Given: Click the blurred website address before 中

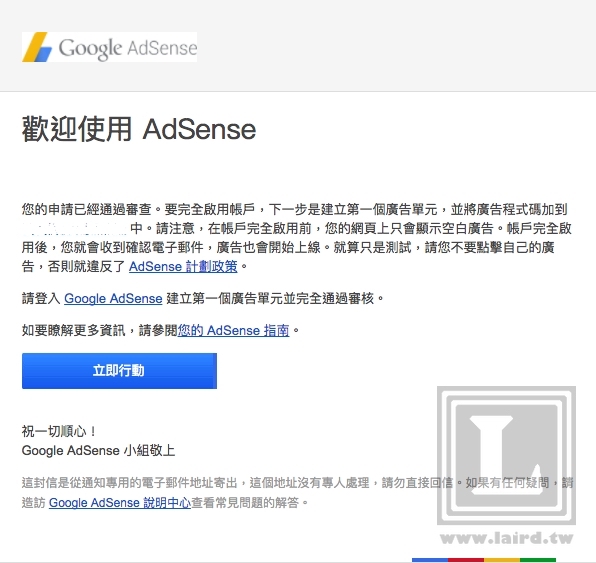Looking at the screenshot, I should [74, 228].
